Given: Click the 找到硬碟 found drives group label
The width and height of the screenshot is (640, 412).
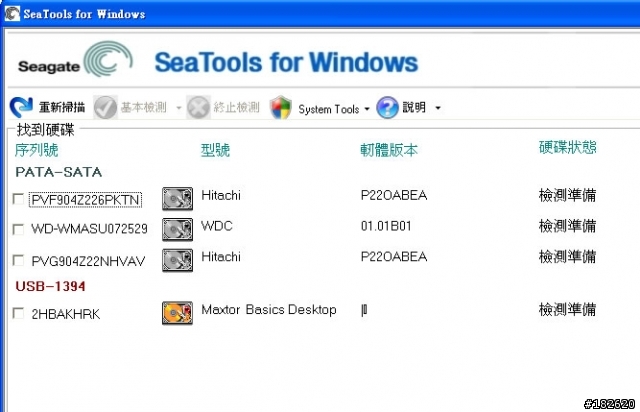Looking at the screenshot, I should tap(45, 130).
